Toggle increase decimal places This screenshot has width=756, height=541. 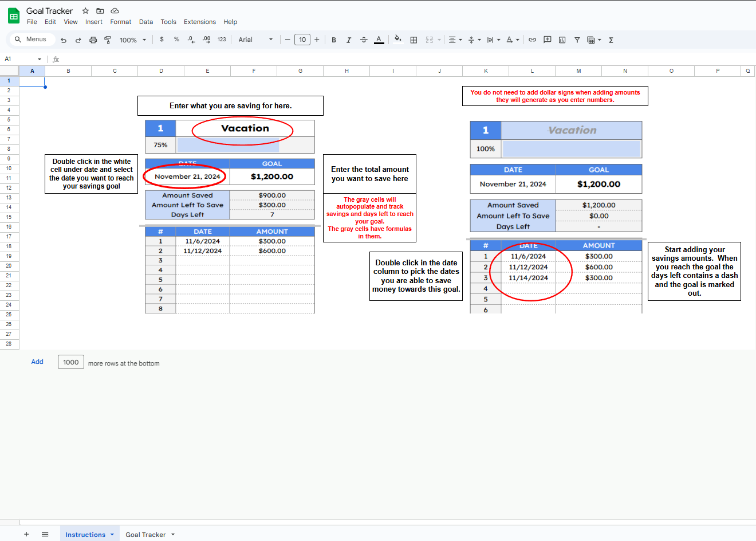206,40
